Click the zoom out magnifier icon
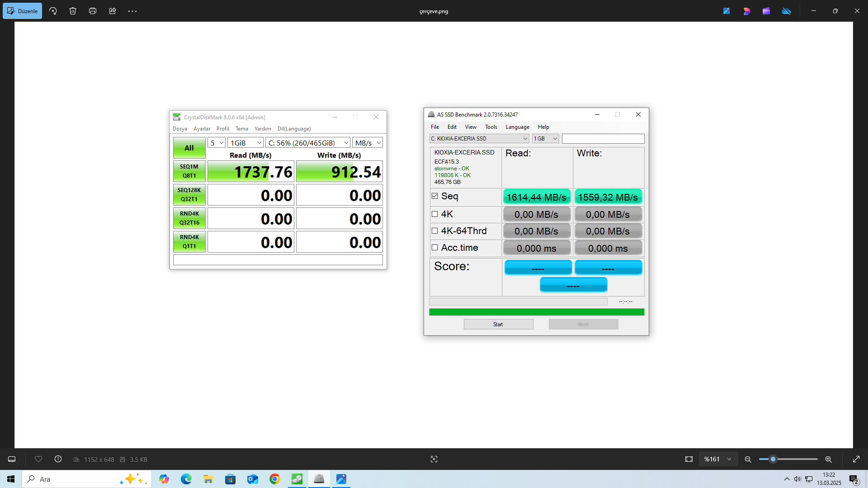Viewport: 868px width, 488px height. click(748, 459)
